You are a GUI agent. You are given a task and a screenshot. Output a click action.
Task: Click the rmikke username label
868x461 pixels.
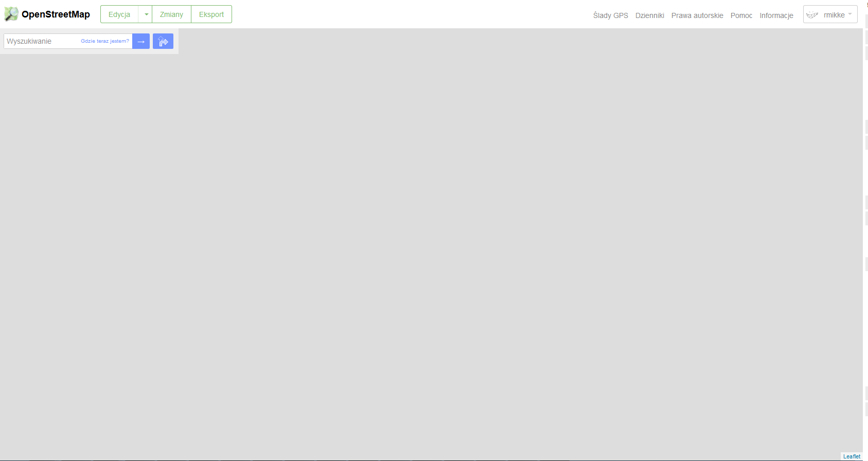[x=834, y=15]
